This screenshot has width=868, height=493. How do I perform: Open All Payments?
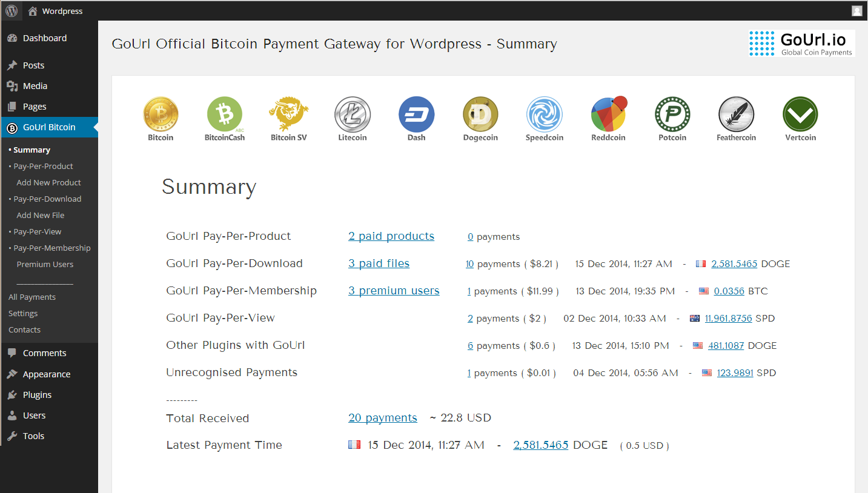(32, 297)
